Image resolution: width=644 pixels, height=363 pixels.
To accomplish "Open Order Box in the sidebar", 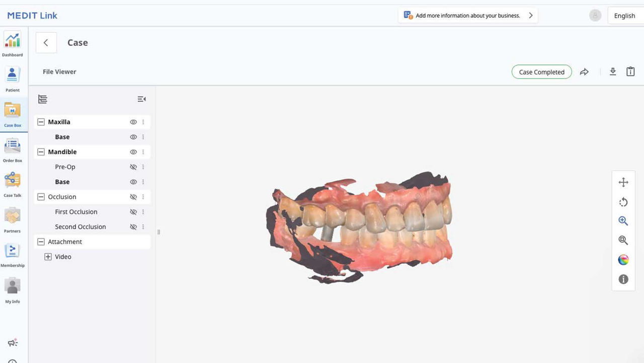I will pos(13,150).
